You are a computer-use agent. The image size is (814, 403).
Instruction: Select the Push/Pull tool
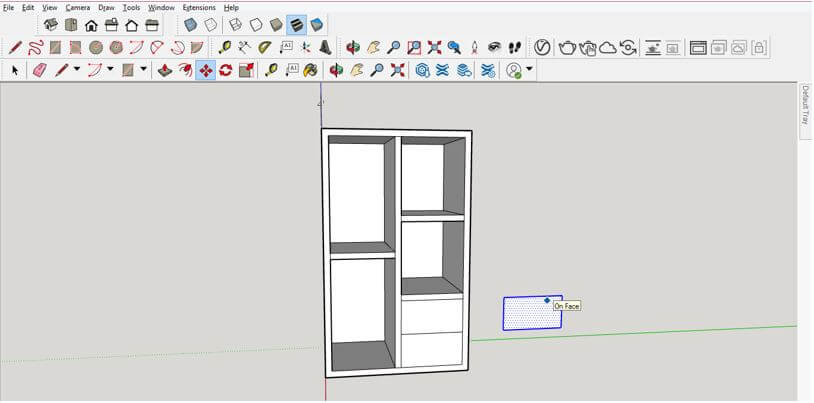tap(165, 70)
